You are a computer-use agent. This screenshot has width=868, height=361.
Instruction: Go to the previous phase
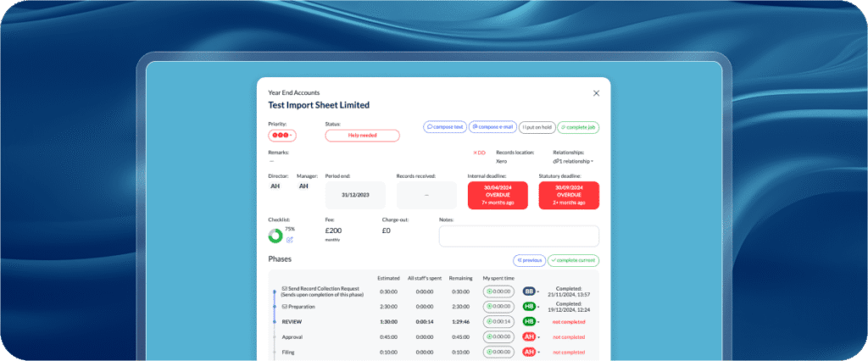528,260
